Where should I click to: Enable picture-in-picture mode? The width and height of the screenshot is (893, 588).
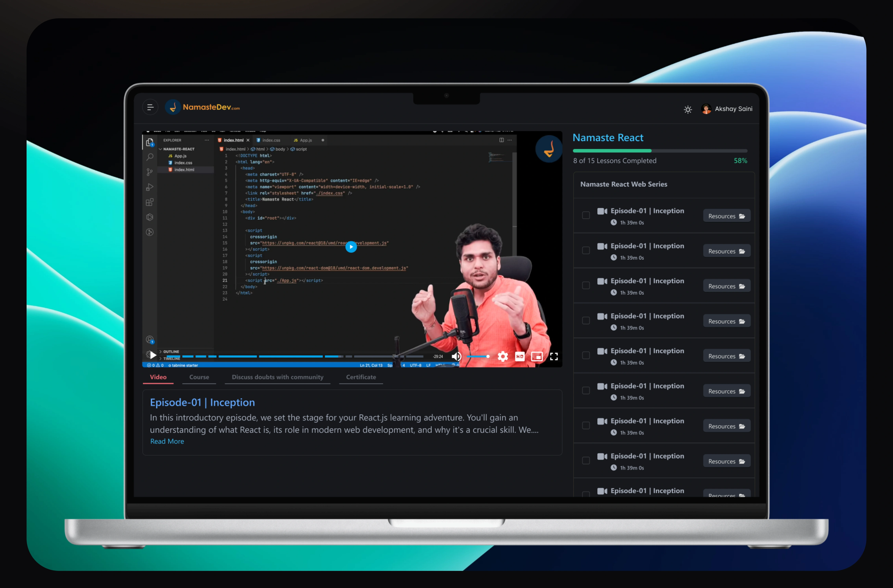pyautogui.click(x=536, y=356)
